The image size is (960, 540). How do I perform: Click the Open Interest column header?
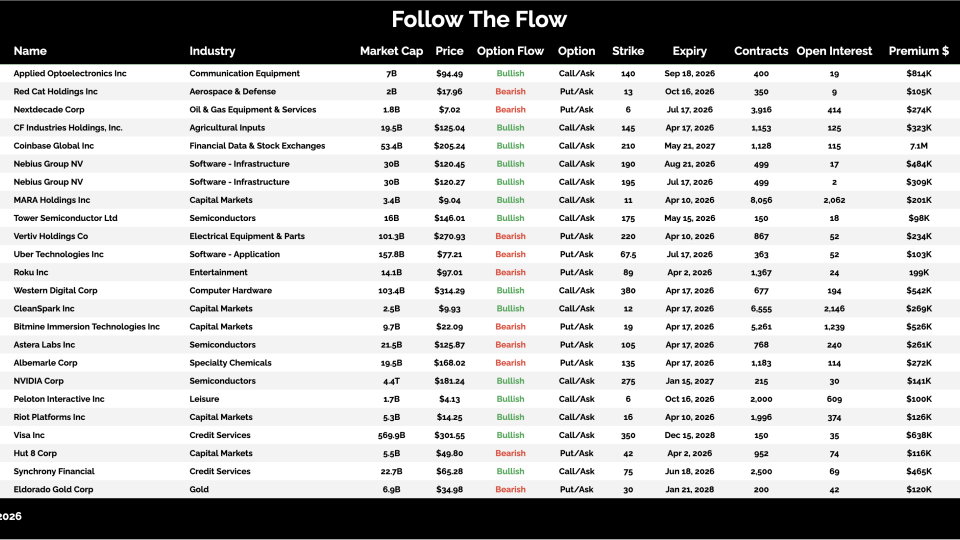834,51
